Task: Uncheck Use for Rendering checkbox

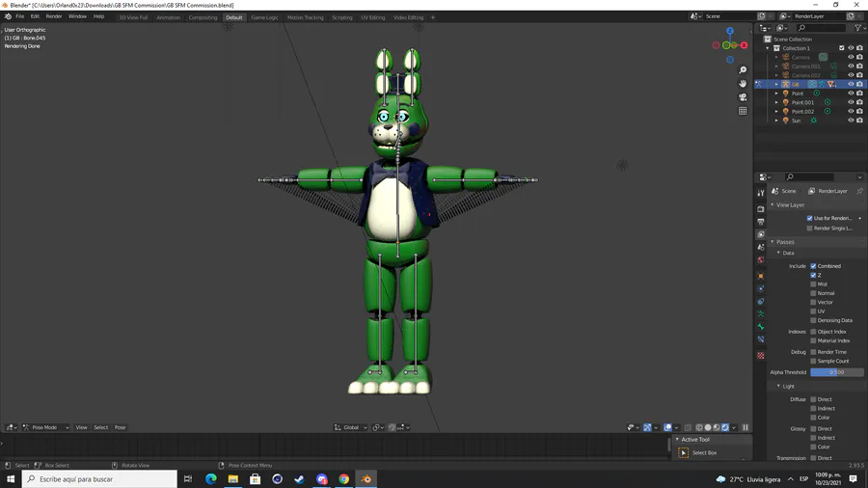Action: pos(810,218)
